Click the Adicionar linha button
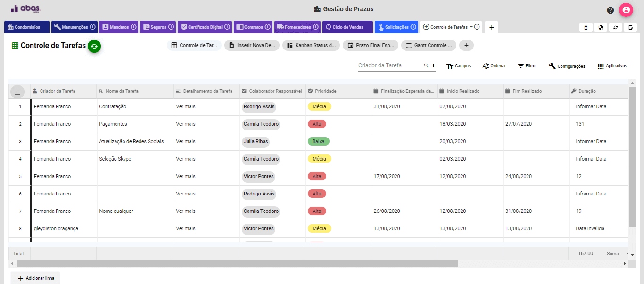This screenshot has height=284, width=644. pyautogui.click(x=35, y=278)
